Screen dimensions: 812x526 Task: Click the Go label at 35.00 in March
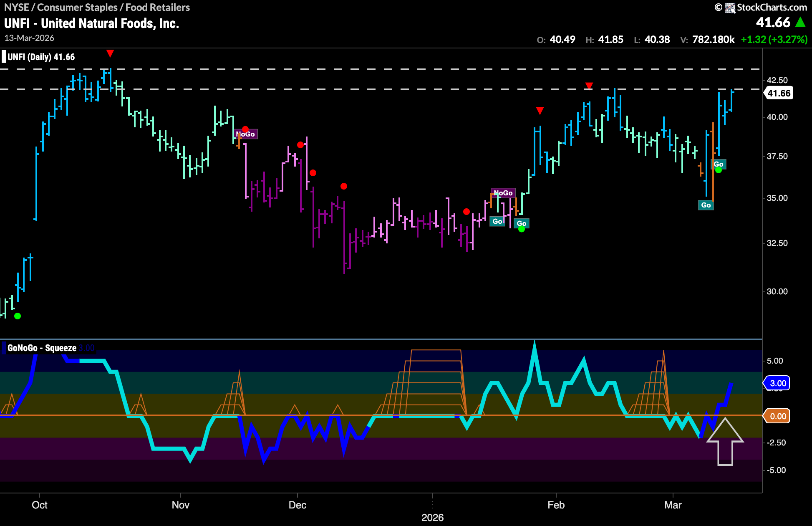[706, 205]
